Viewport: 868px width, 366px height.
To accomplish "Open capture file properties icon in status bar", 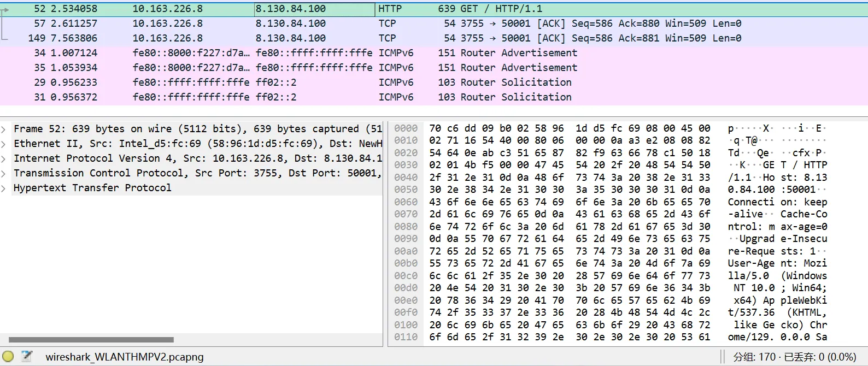I will pos(27,357).
